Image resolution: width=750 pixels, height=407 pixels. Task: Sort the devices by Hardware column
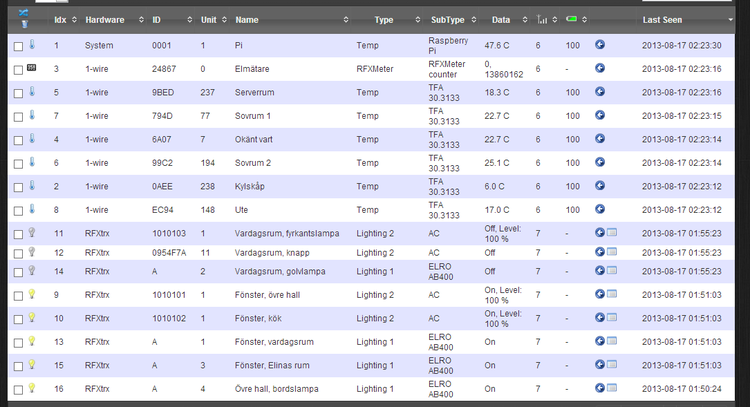pyautogui.click(x=105, y=19)
